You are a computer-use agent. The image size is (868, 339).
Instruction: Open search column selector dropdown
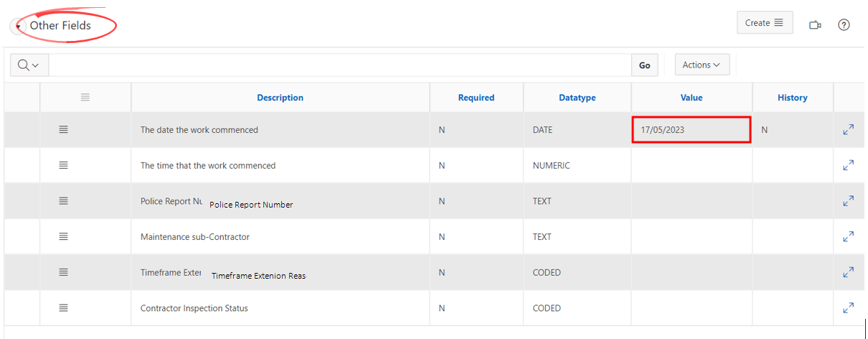tap(29, 65)
